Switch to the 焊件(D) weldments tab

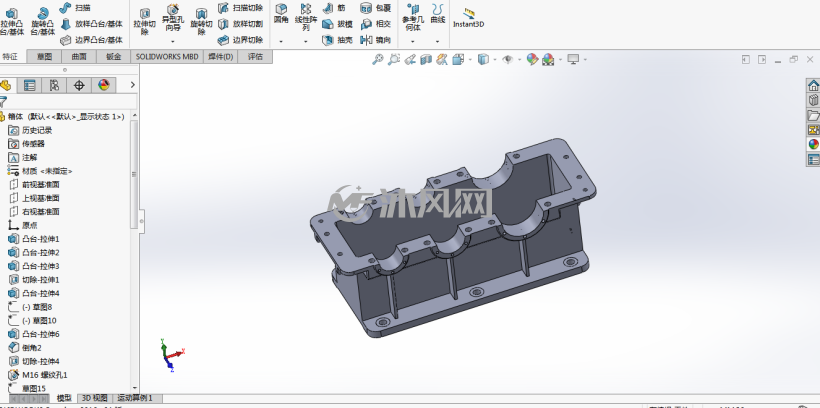click(220, 56)
